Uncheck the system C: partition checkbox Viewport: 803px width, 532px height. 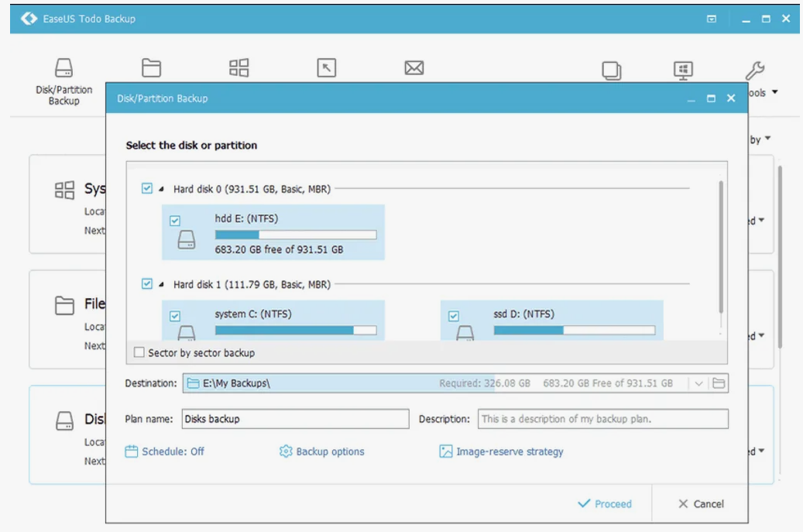(175, 316)
